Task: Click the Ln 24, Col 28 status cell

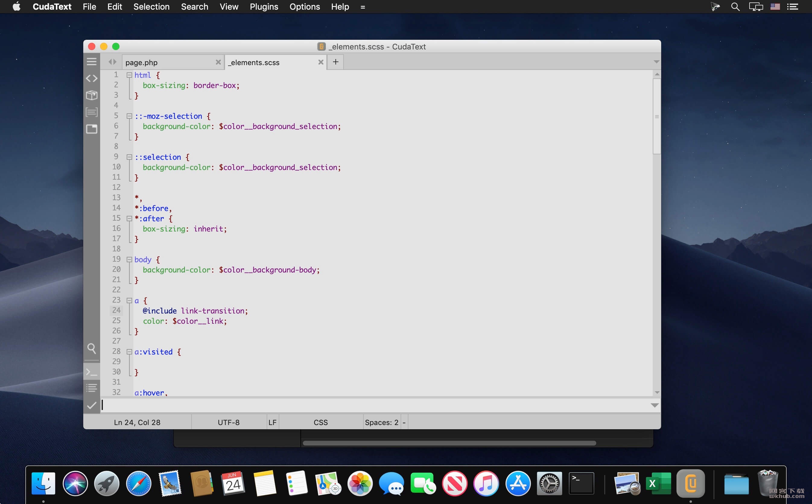Action: click(137, 422)
